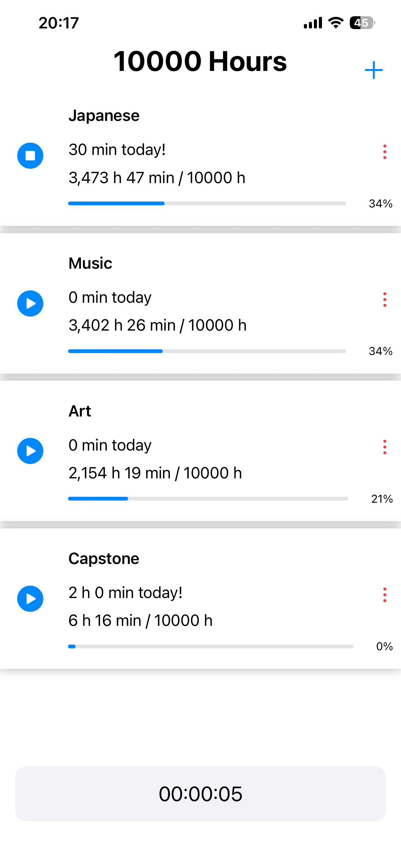The image size is (401, 868).
Task: Open the Art three-dot options menu
Action: tap(384, 447)
